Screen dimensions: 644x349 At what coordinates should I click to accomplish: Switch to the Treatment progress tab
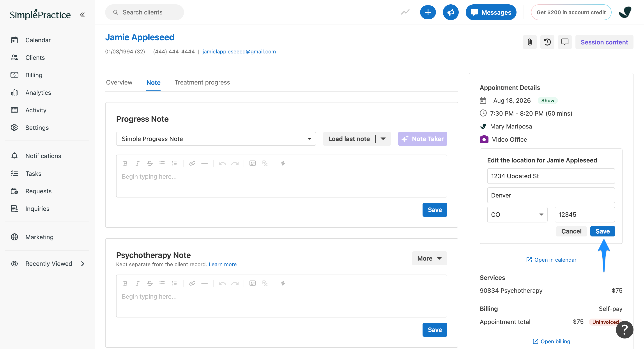202,83
